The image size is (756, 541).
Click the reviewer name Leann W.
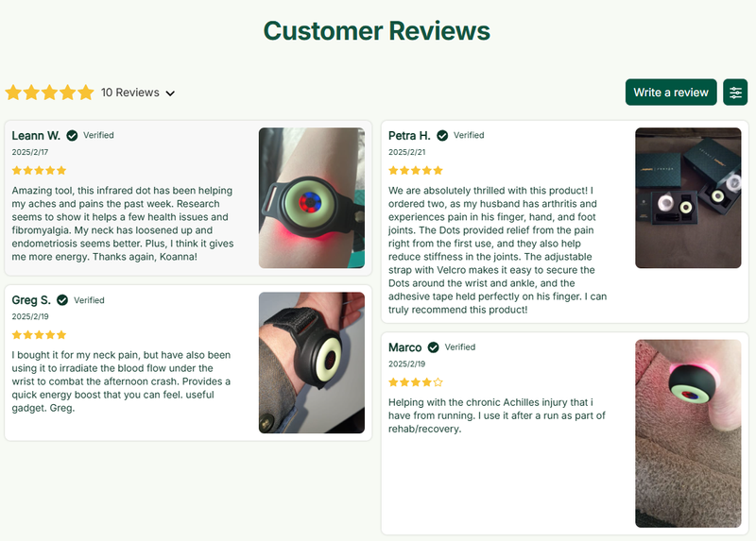[x=36, y=135]
